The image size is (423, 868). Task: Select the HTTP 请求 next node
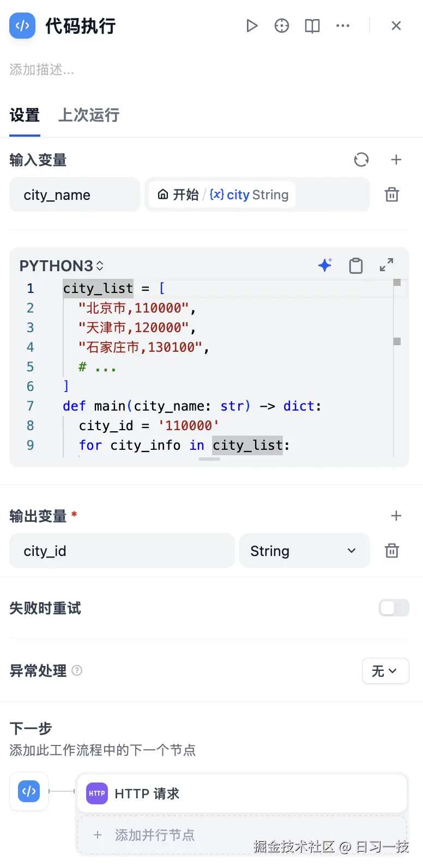pyautogui.click(x=243, y=793)
